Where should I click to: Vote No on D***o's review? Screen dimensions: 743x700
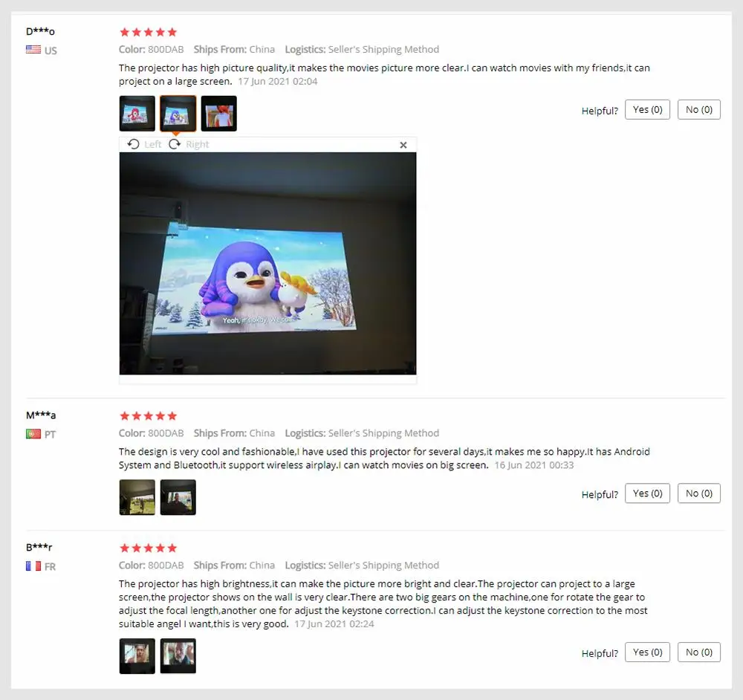click(699, 110)
